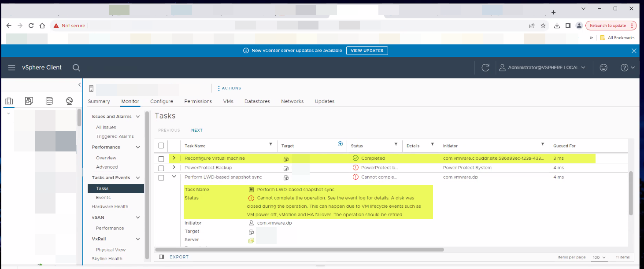The height and width of the screenshot is (269, 644).
Task: Open the Networking inventory icon
Action: [x=69, y=101]
